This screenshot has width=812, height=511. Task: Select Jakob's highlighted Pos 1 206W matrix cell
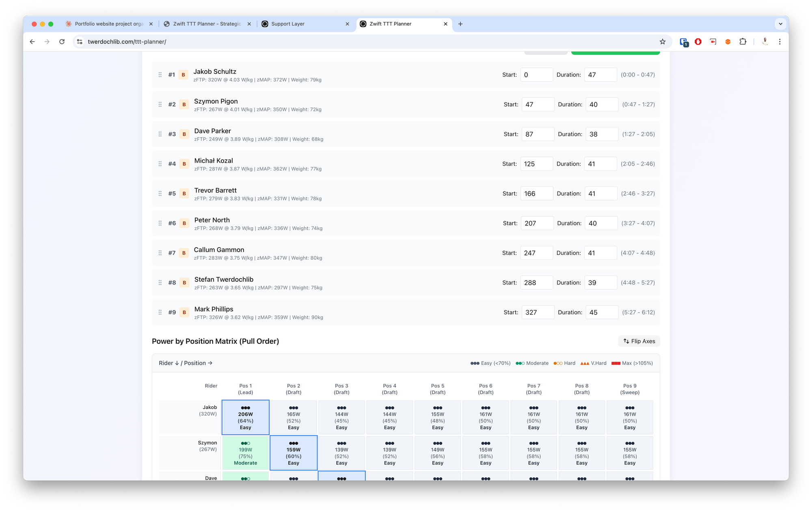[x=245, y=417]
